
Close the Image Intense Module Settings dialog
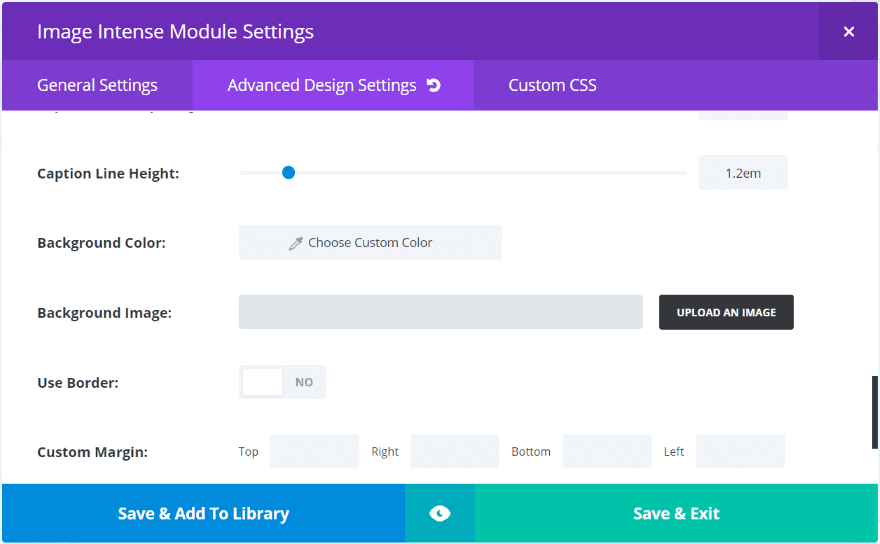point(848,31)
